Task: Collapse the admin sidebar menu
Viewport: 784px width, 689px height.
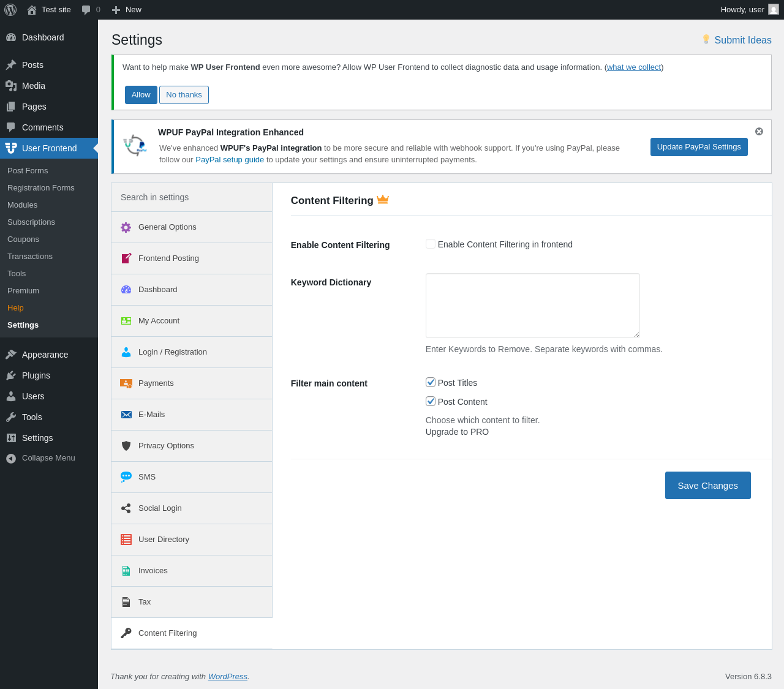Action: [40, 458]
